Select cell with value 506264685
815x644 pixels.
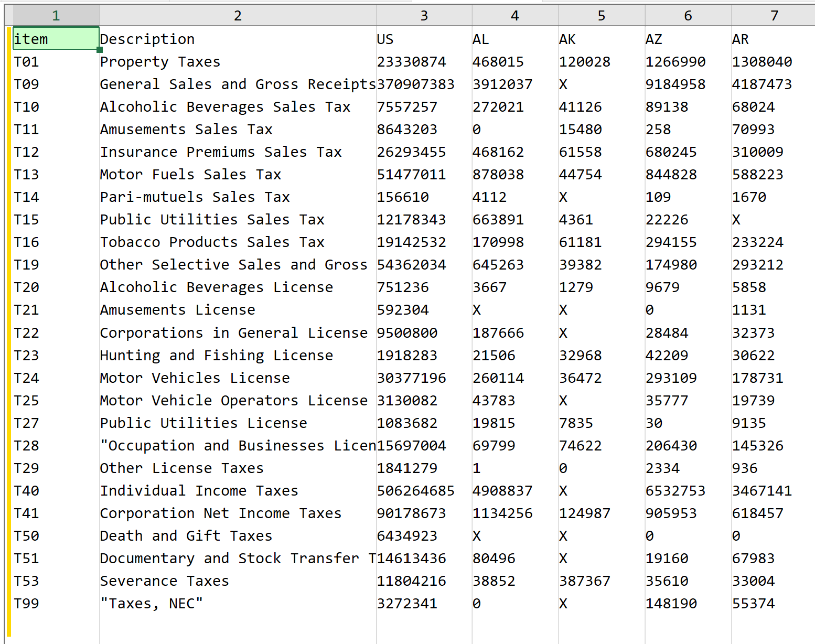pos(424,490)
